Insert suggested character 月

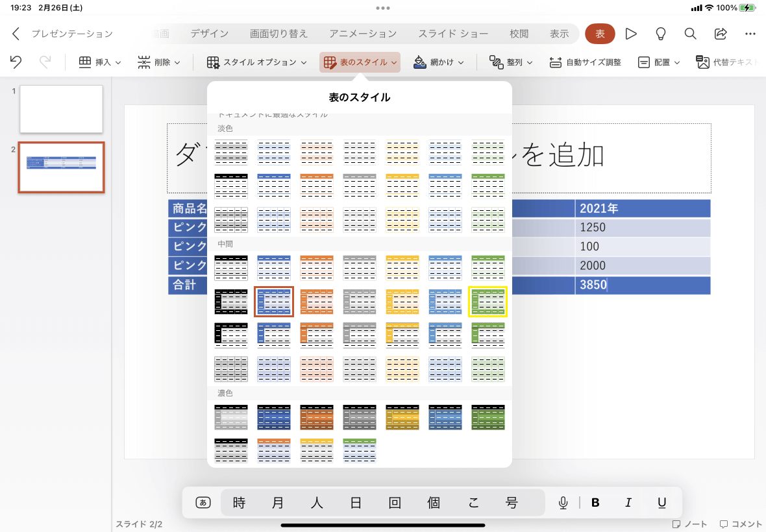(278, 503)
